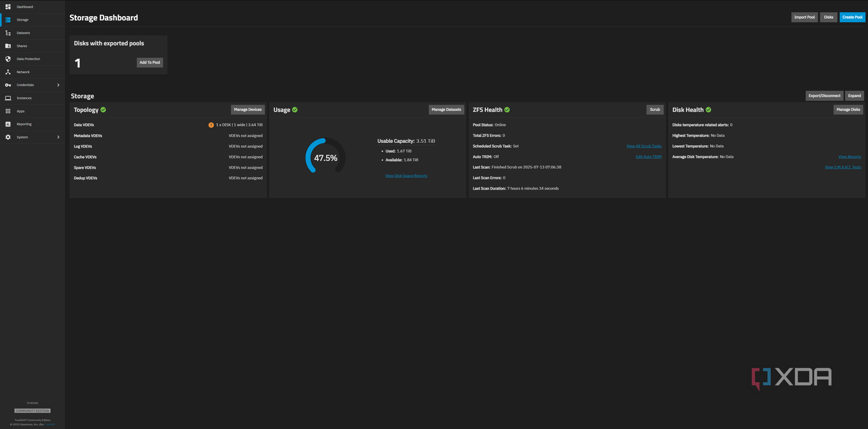
Task: Open the Disks button in the header
Action: [x=829, y=17]
